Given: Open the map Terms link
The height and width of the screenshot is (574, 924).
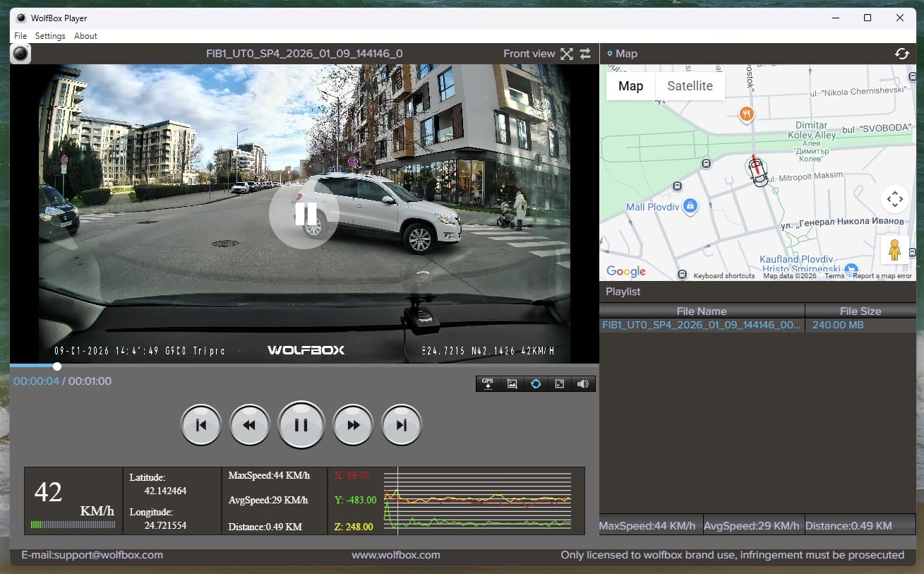Looking at the screenshot, I should click(x=834, y=276).
